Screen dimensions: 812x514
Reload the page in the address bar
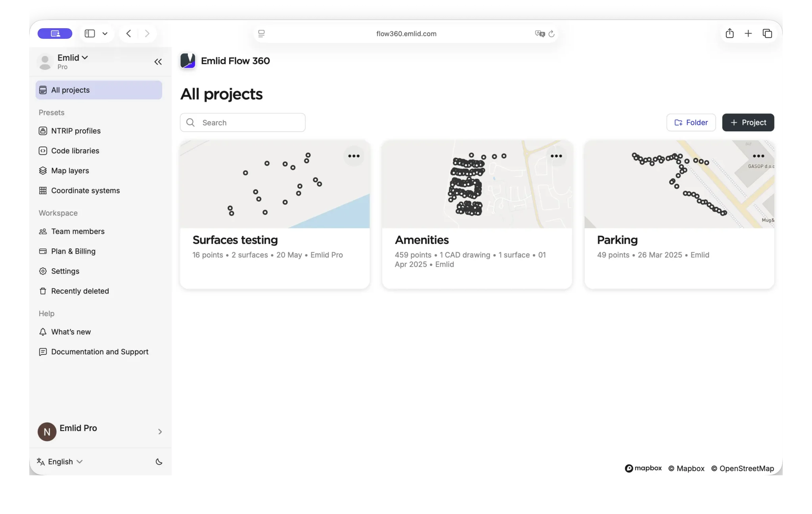click(551, 34)
